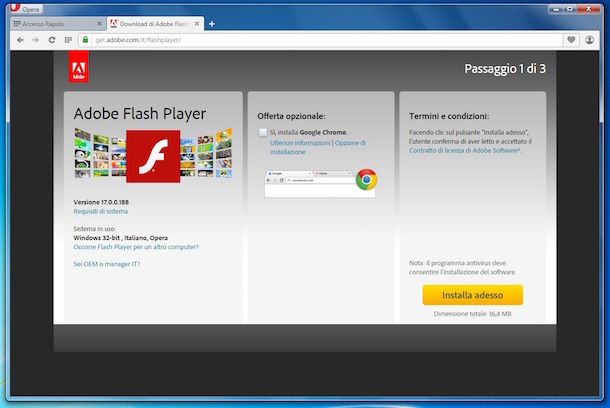610x408 pixels.
Task: Click 'Windows 32-bit, Italiano, Opera' text
Action: 121,238
